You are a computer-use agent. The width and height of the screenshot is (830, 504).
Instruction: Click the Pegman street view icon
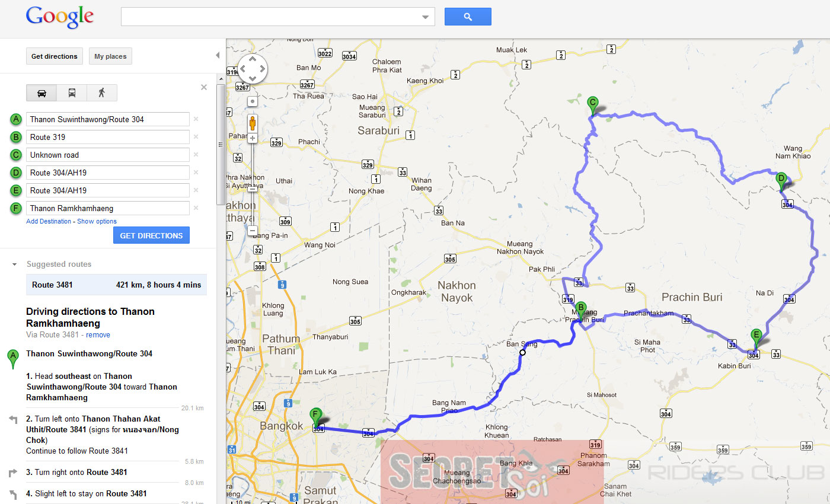click(x=253, y=123)
